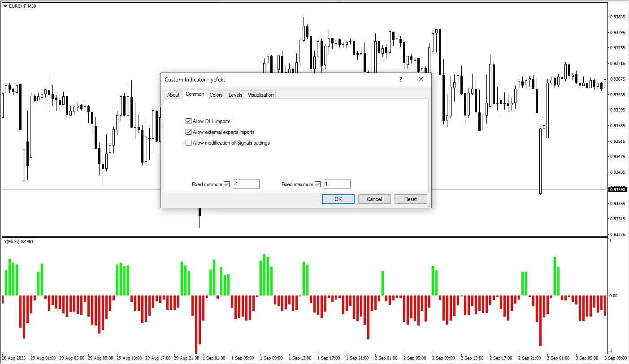Toggle the Fixed minimum checkbox
Viewport: 629px width, 364px height.
tap(226, 184)
